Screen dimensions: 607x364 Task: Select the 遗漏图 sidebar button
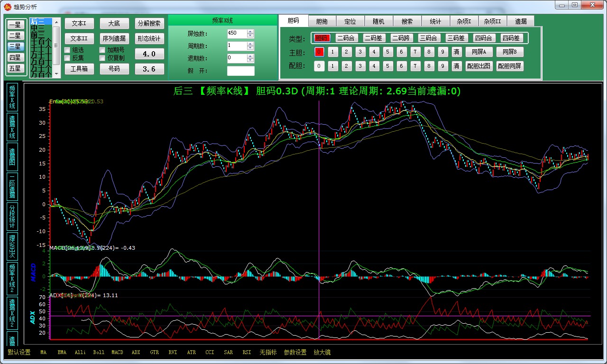(12, 156)
